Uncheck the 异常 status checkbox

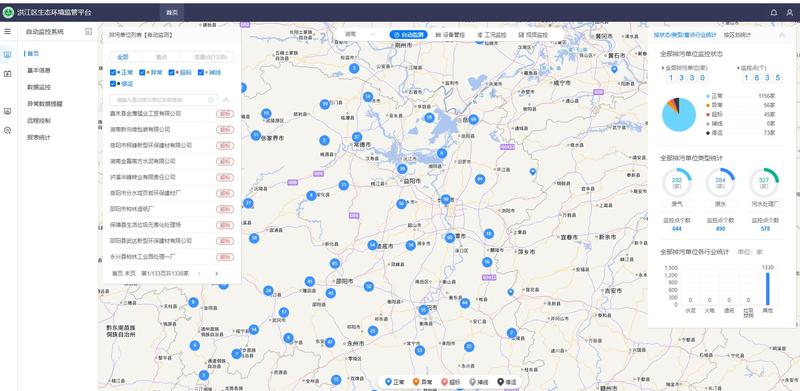(142, 72)
